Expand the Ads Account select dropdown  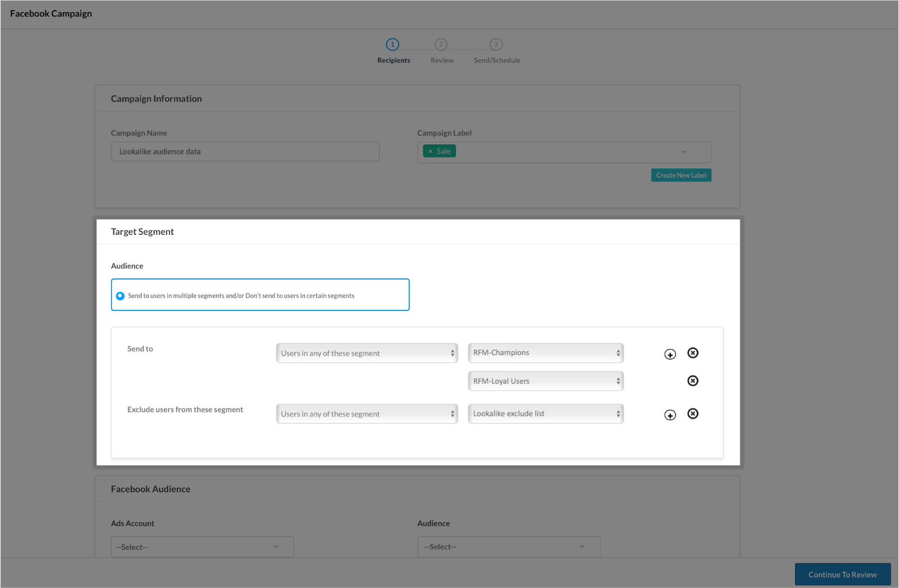[x=202, y=547]
